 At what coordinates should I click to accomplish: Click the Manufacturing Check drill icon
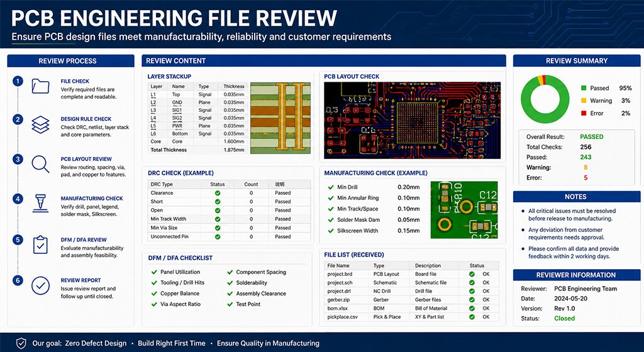coord(40,204)
